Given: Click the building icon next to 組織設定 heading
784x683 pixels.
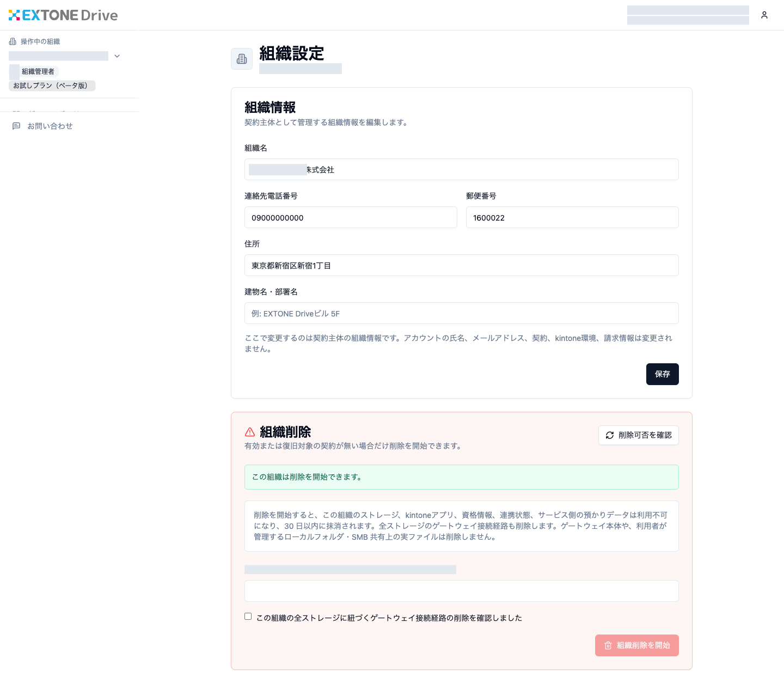Looking at the screenshot, I should coord(242,59).
